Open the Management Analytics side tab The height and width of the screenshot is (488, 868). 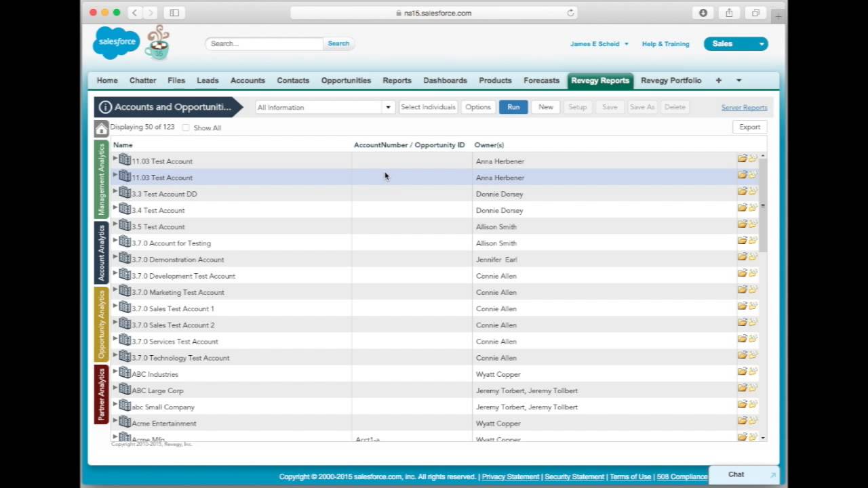click(x=101, y=180)
